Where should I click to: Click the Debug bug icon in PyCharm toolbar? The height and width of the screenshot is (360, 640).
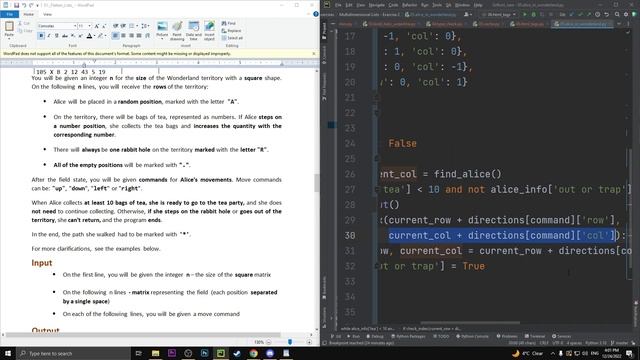tap(533, 14)
